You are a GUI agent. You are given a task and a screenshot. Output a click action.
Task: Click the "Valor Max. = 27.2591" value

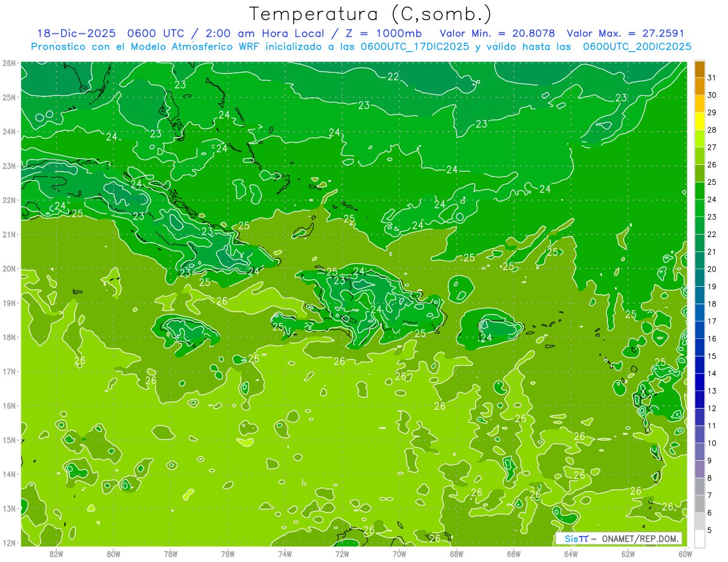coord(625,33)
